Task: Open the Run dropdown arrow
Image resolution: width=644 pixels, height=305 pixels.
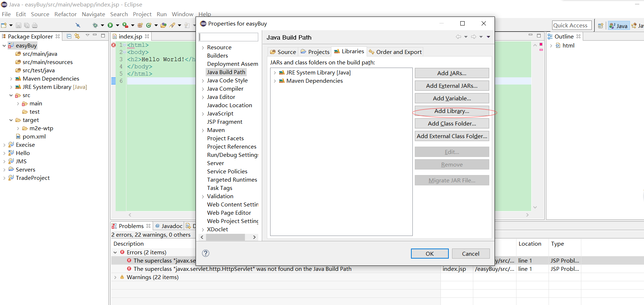Action: coord(117,25)
